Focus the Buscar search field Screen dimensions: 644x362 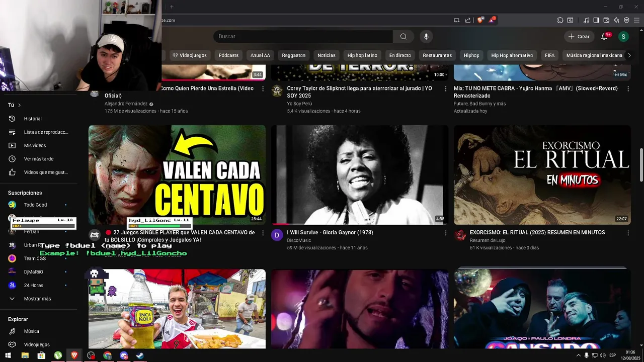[303, 36]
